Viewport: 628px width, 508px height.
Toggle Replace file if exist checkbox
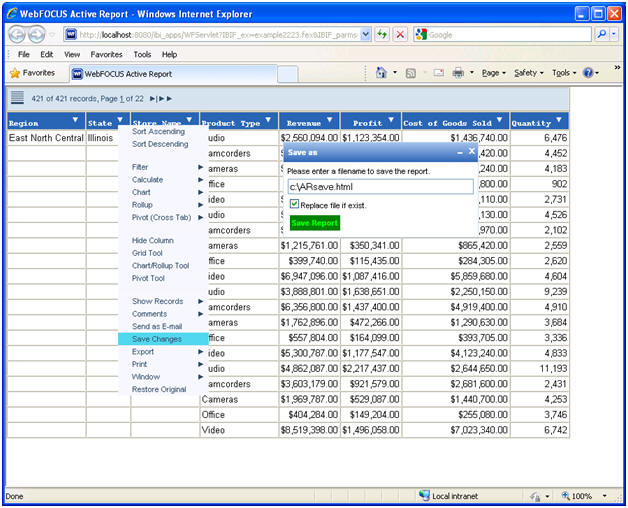coord(294,204)
